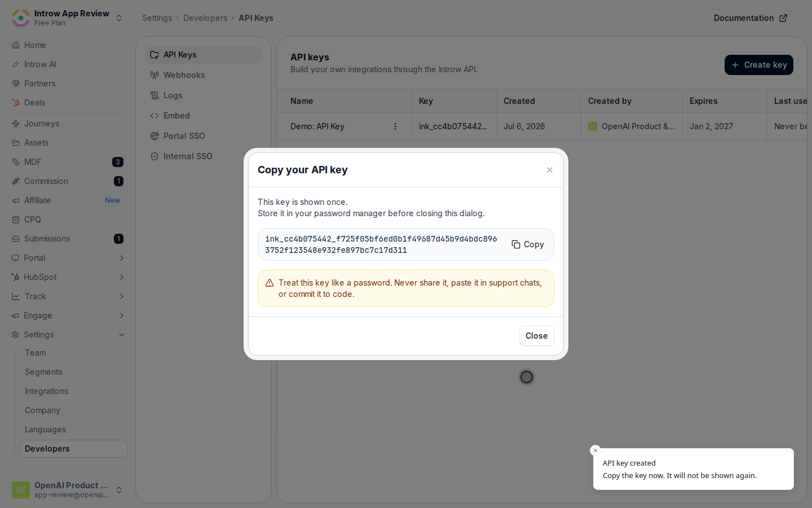The height and width of the screenshot is (508, 812).
Task: Click the Submissions inbox icon
Action: (x=16, y=239)
